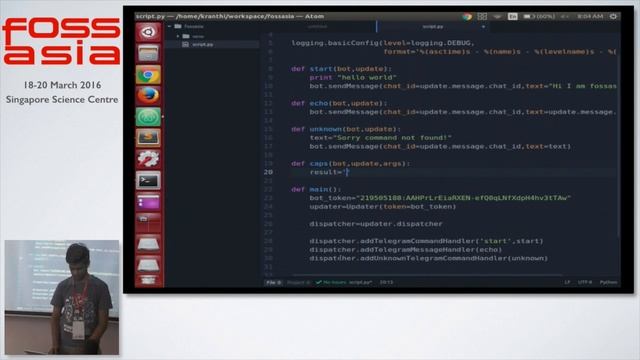
Task: Click the bot_token string line
Action: click(x=440, y=198)
